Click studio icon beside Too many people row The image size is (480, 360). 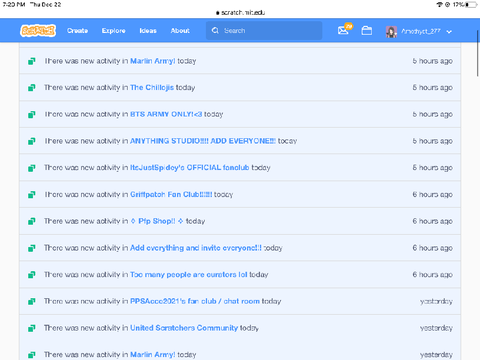tap(31, 275)
